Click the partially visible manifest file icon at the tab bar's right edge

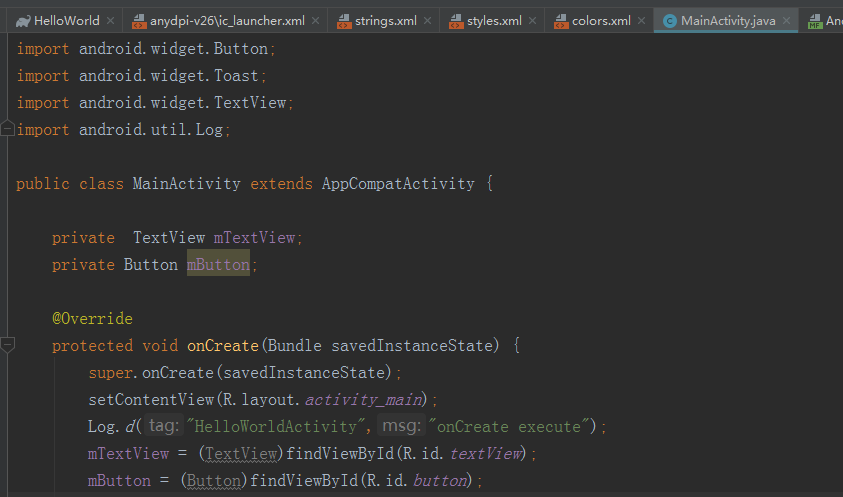coord(815,20)
